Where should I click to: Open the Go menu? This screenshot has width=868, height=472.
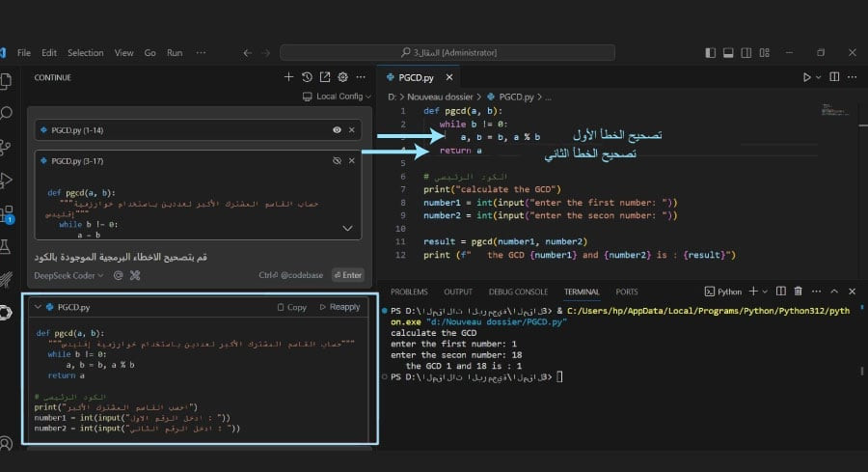150,53
